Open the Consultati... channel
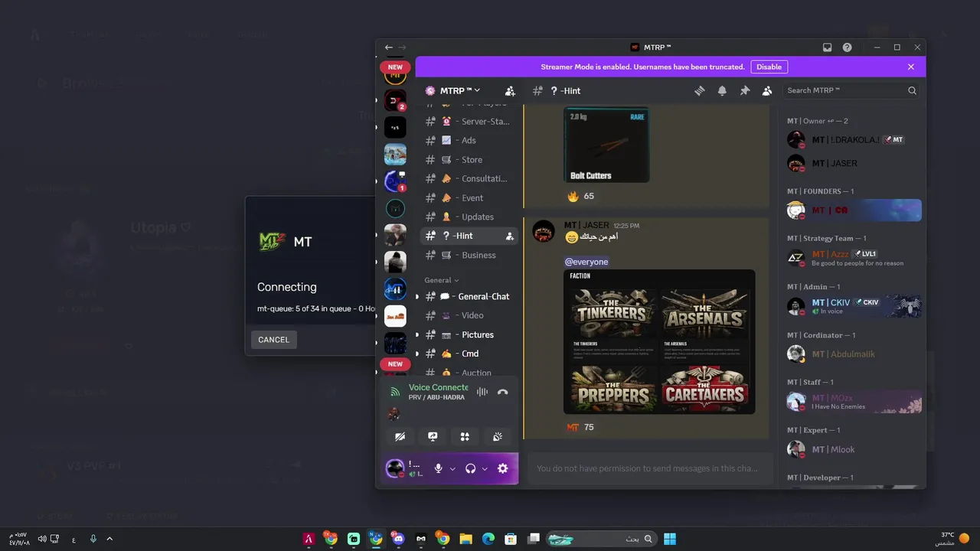Screen dimensions: 980x551 [x=469, y=178]
